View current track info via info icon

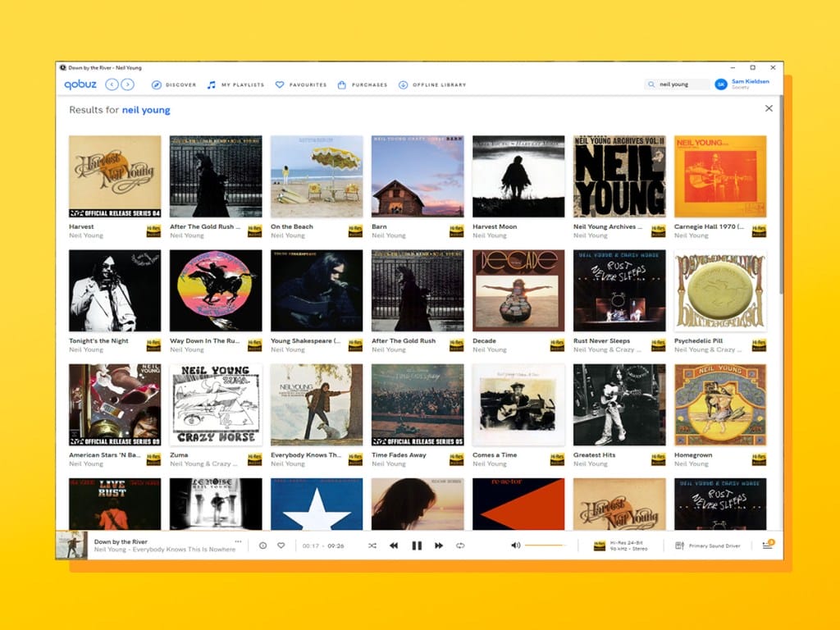point(261,545)
